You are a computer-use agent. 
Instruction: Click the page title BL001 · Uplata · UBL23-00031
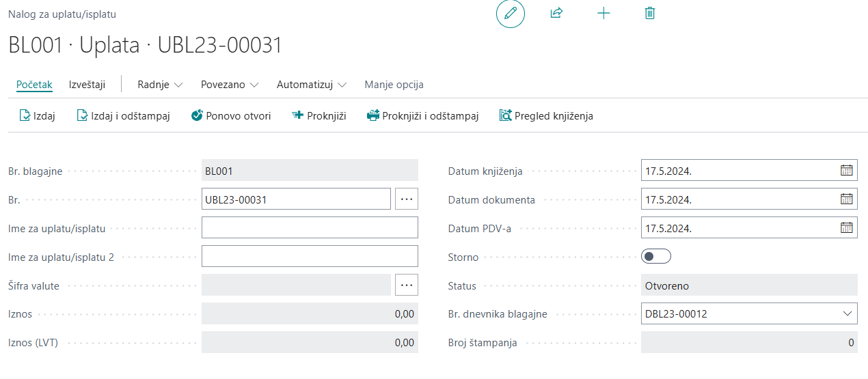[146, 45]
